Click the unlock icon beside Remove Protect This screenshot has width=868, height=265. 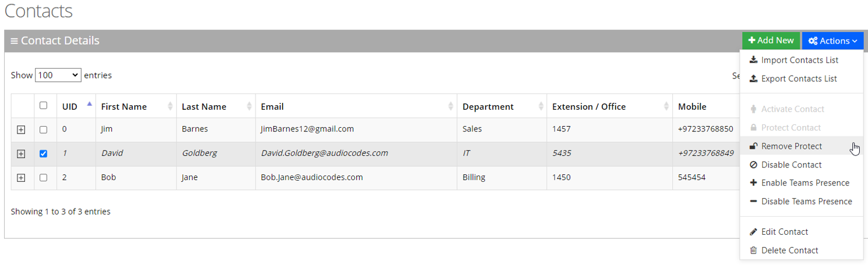tap(753, 146)
